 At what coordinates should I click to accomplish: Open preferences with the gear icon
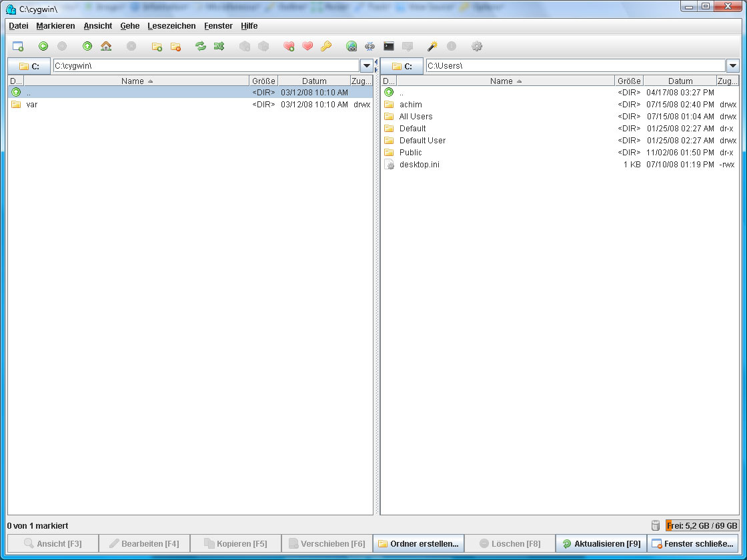click(x=477, y=46)
